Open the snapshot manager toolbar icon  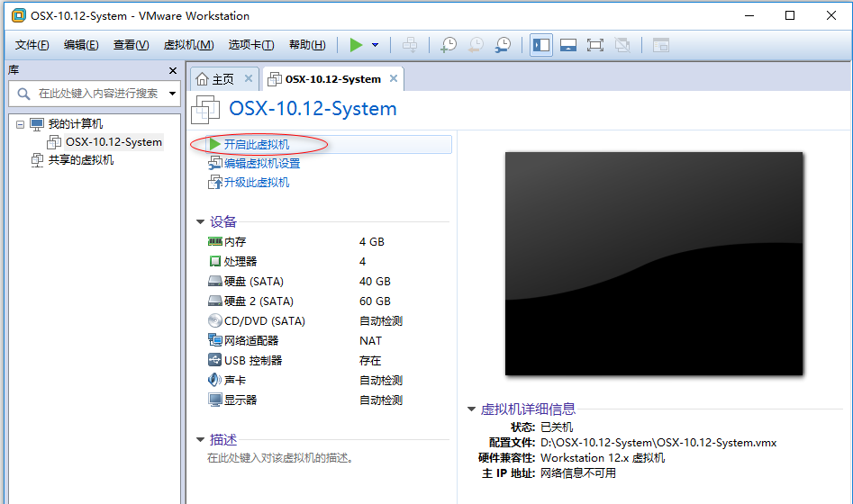[503, 45]
